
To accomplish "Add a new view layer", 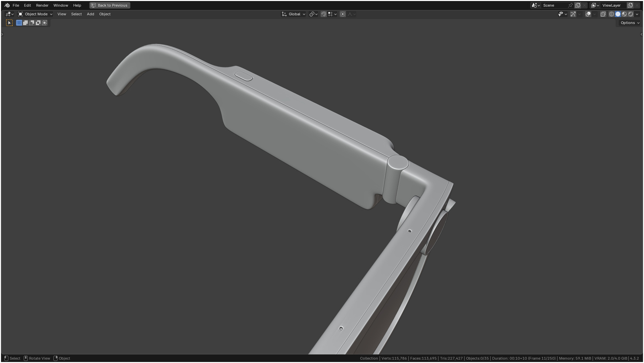I will (630, 5).
